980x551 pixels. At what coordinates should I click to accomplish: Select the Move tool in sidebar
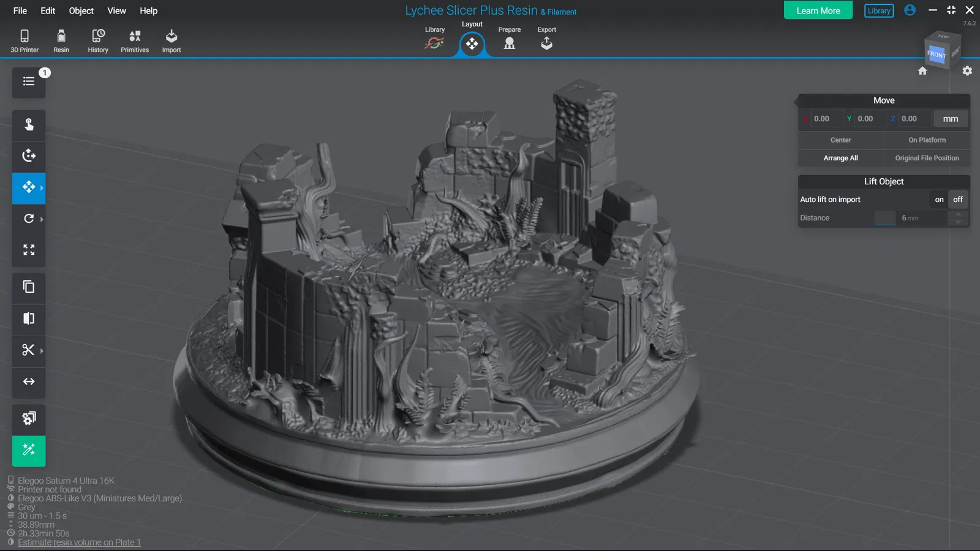coord(29,187)
